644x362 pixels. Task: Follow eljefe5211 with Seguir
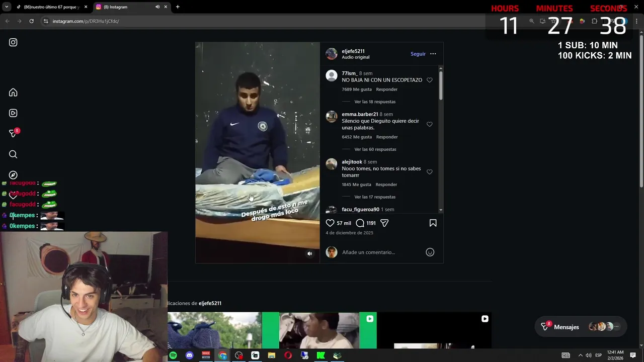click(x=418, y=54)
